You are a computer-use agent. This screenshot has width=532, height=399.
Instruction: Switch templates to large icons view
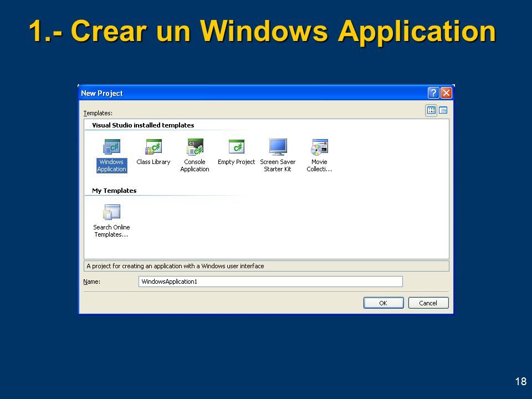pos(431,110)
